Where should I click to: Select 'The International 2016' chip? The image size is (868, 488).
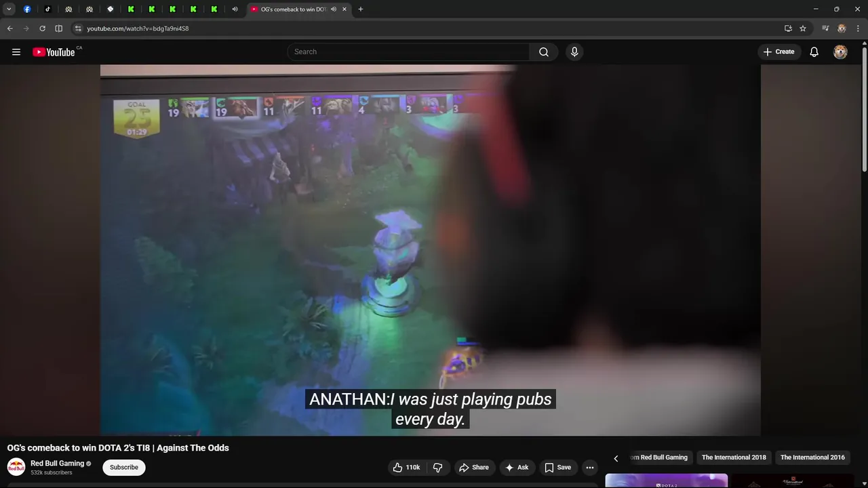[x=812, y=457]
